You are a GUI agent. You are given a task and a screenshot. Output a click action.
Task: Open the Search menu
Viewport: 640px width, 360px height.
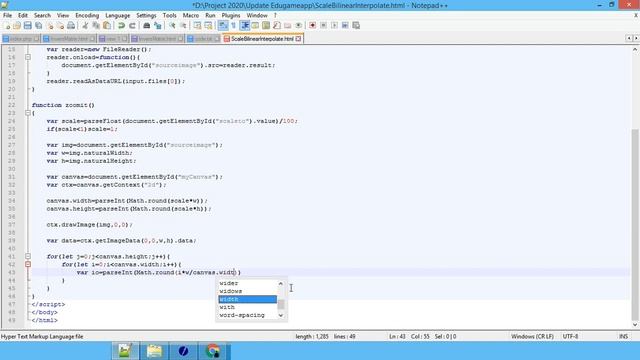click(x=42, y=15)
